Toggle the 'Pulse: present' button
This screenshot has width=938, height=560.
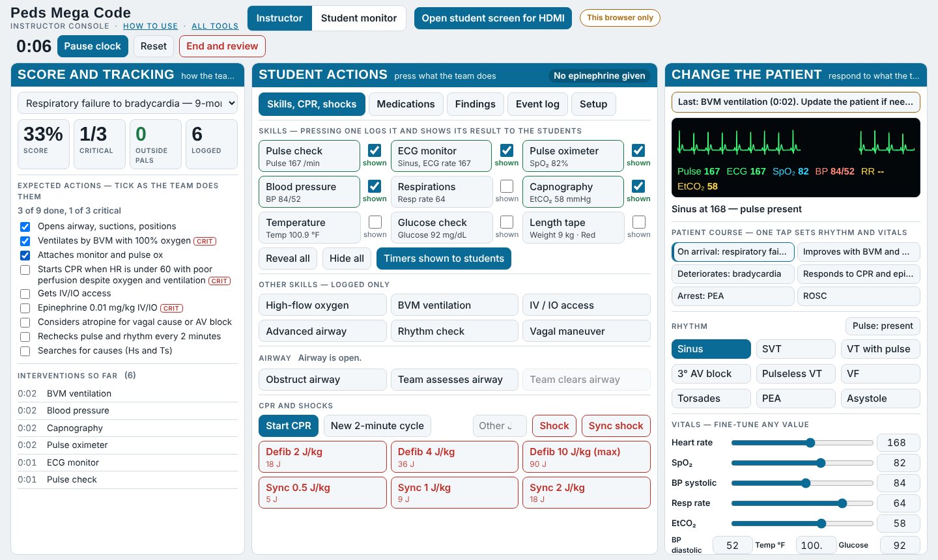click(883, 326)
